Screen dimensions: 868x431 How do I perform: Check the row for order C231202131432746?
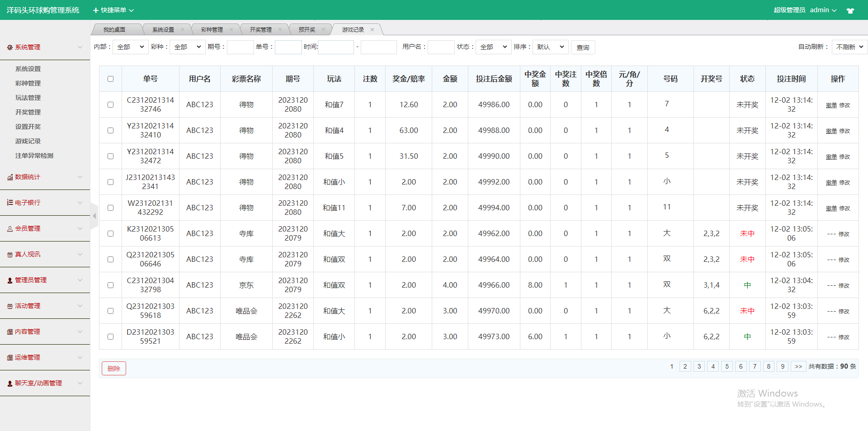[111, 104]
